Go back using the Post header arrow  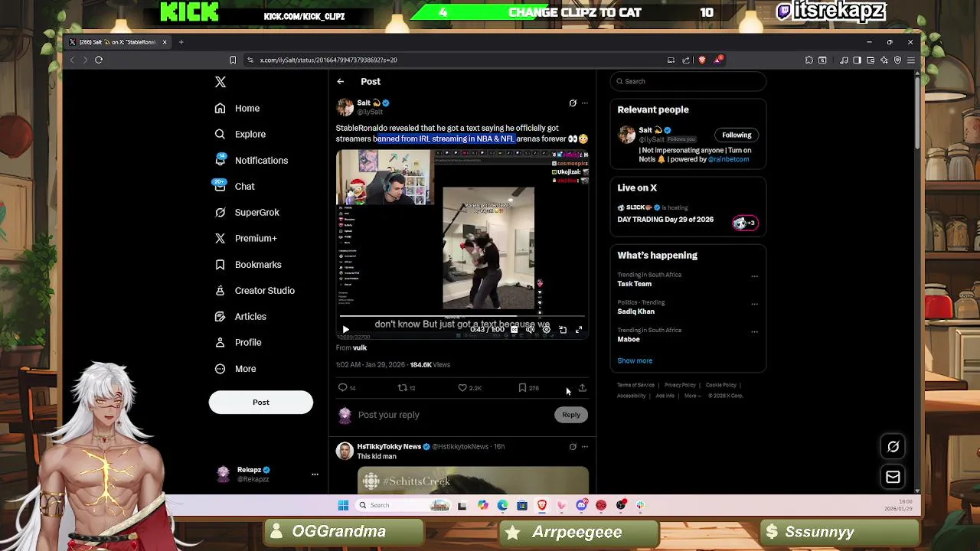pos(341,82)
